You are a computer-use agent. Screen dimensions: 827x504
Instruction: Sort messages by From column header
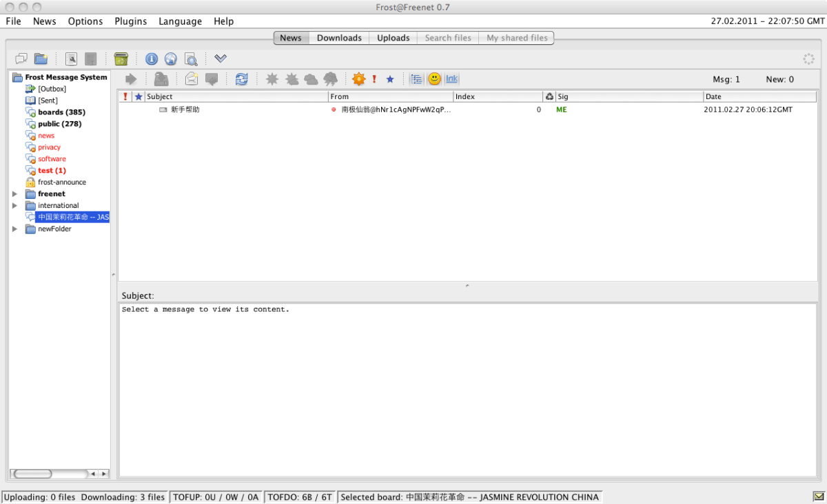pyautogui.click(x=391, y=96)
